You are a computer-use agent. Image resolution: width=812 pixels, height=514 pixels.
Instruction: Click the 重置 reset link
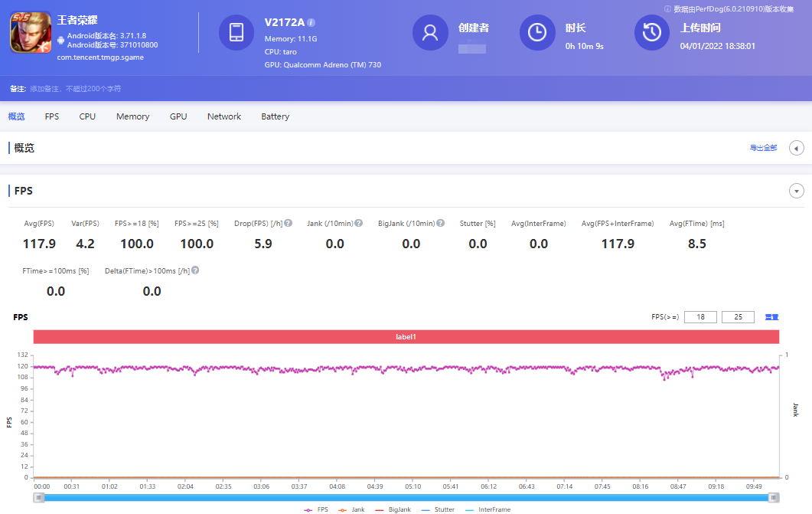(x=771, y=317)
